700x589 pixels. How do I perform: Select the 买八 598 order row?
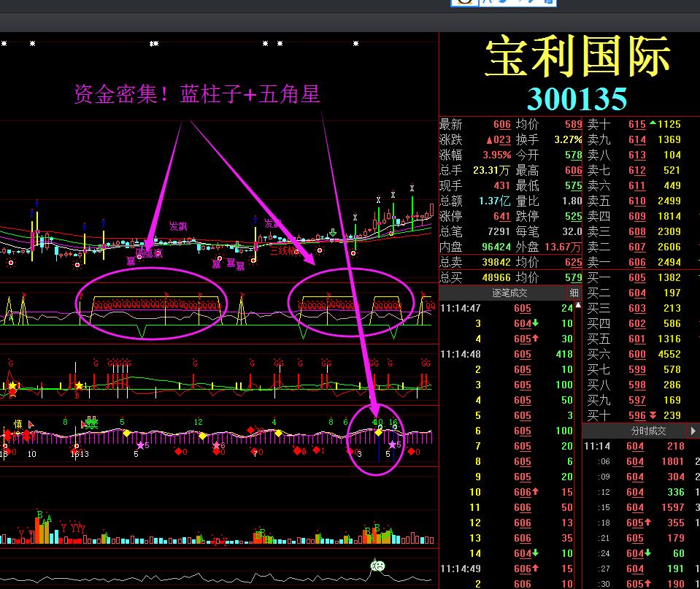tap(641, 385)
